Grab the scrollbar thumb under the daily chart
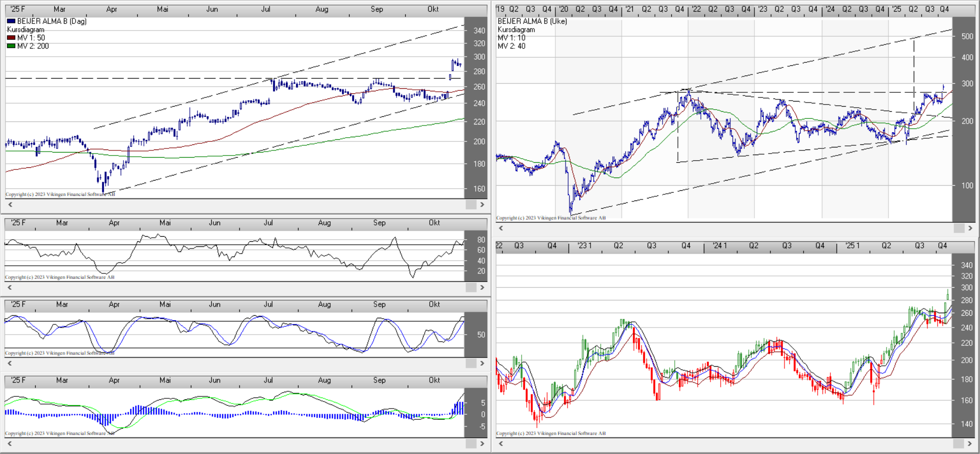The width and height of the screenshot is (980, 454). (471, 205)
